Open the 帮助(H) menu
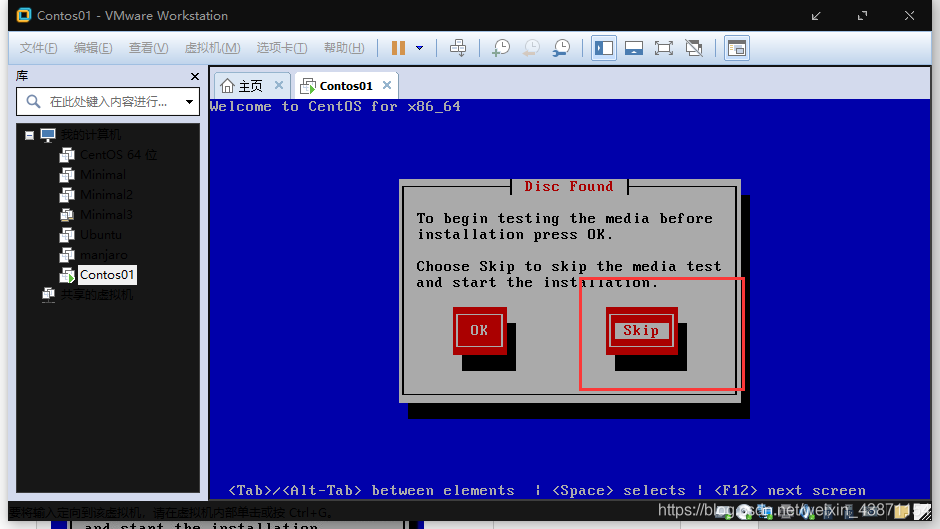The width and height of the screenshot is (940, 529). click(x=344, y=48)
